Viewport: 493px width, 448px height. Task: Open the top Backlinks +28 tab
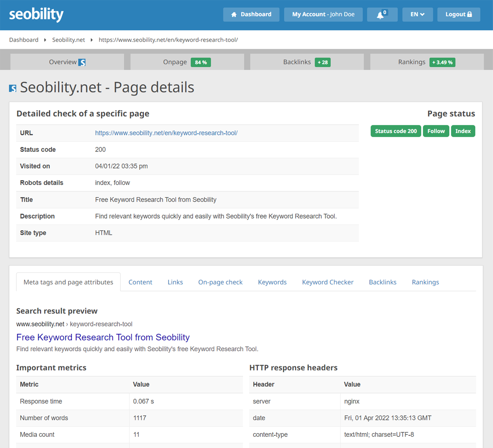point(307,62)
